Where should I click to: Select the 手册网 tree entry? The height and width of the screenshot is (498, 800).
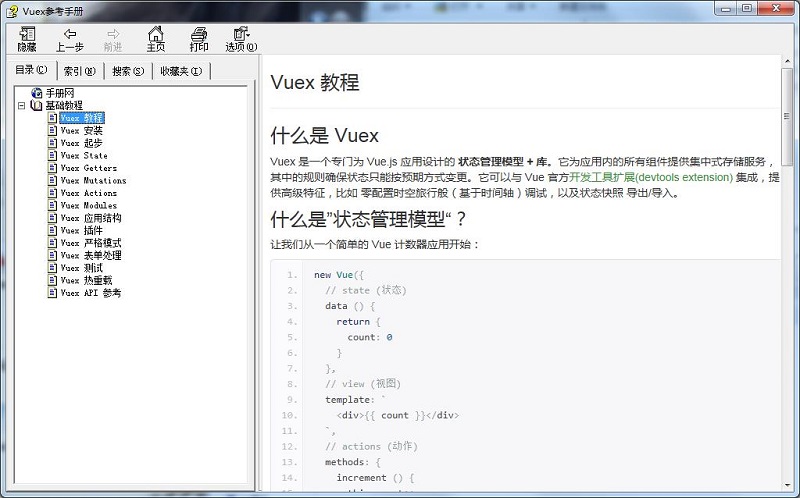pos(60,93)
